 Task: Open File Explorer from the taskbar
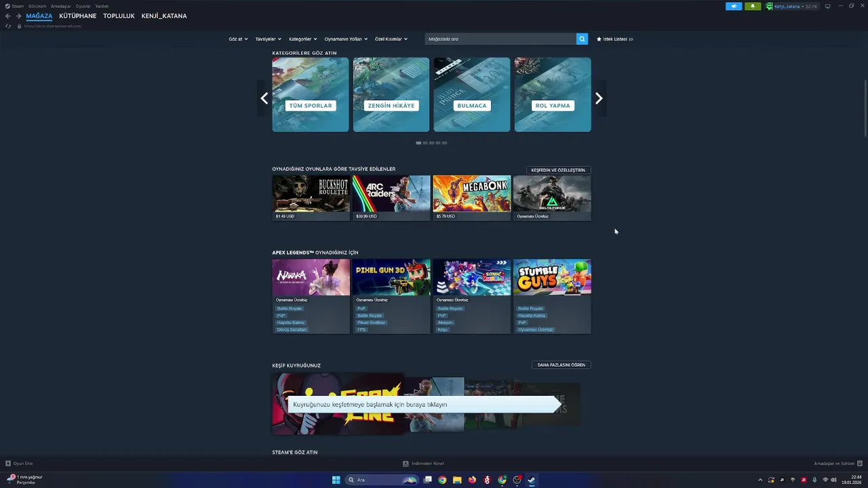click(457, 480)
